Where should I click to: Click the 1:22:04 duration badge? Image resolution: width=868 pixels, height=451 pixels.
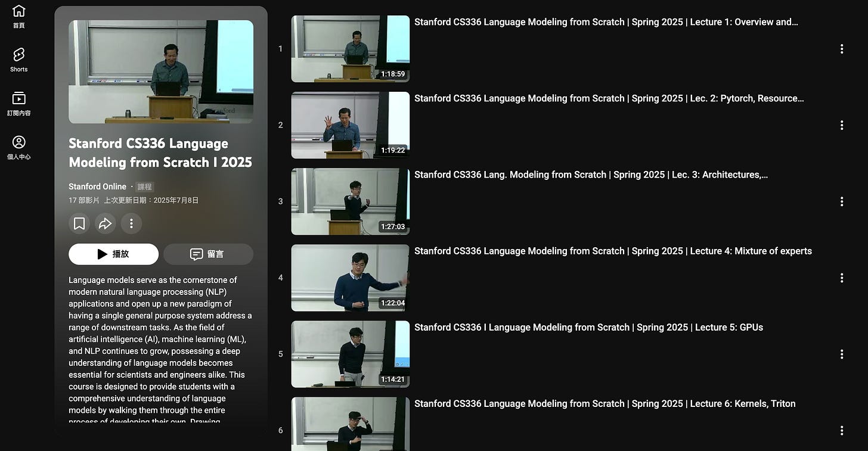tap(393, 303)
